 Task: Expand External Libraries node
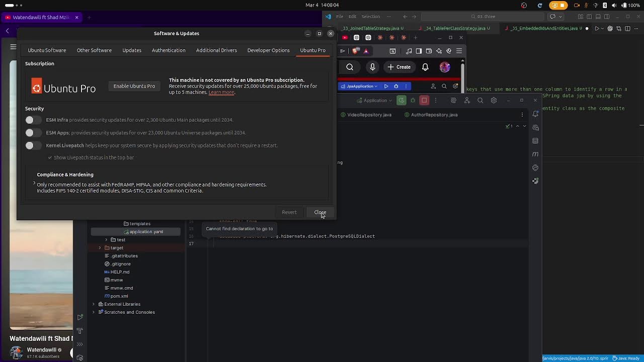pyautogui.click(x=93, y=304)
